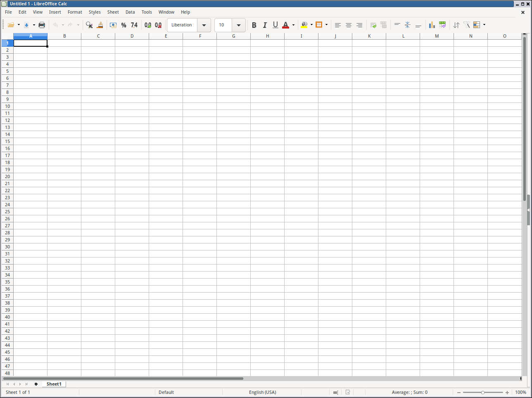Open the Tools menu
This screenshot has height=398, width=532.
click(x=147, y=12)
